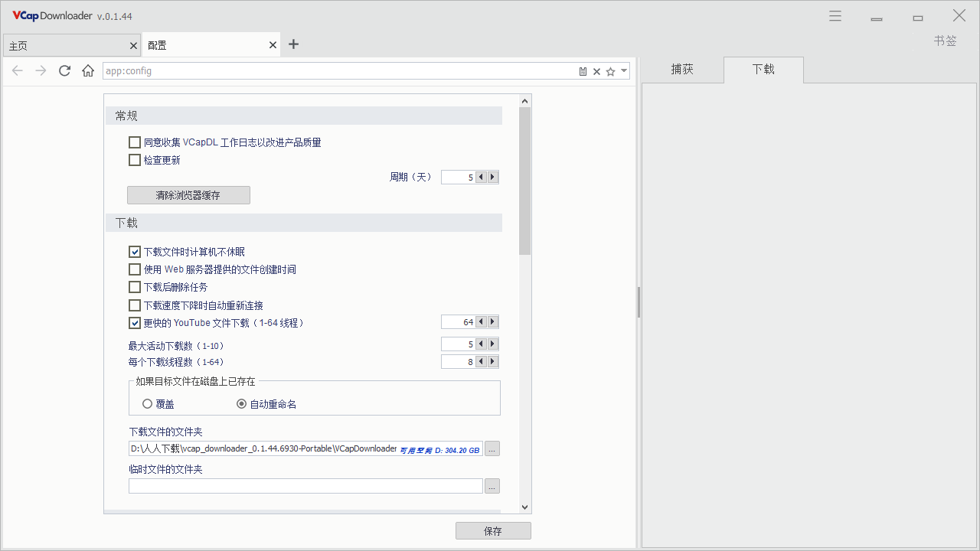Increase 最大活动下载数 with the right stepper arrow
Viewport: 980px width, 551px height.
[492, 344]
